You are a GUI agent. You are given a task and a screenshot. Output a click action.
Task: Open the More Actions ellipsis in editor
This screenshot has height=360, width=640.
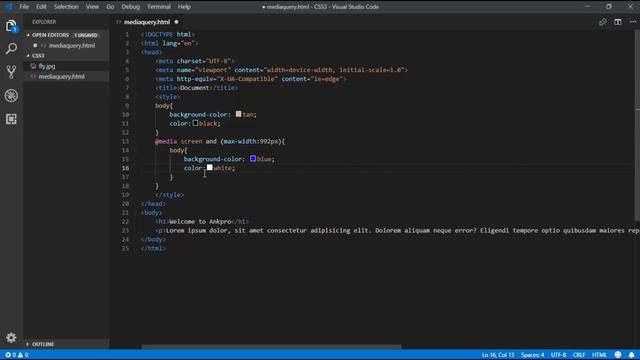tap(633, 22)
